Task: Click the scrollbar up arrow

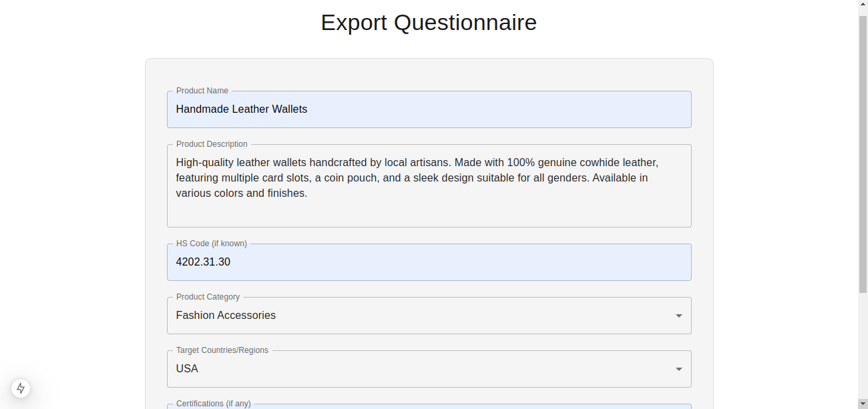Action: pos(863,4)
